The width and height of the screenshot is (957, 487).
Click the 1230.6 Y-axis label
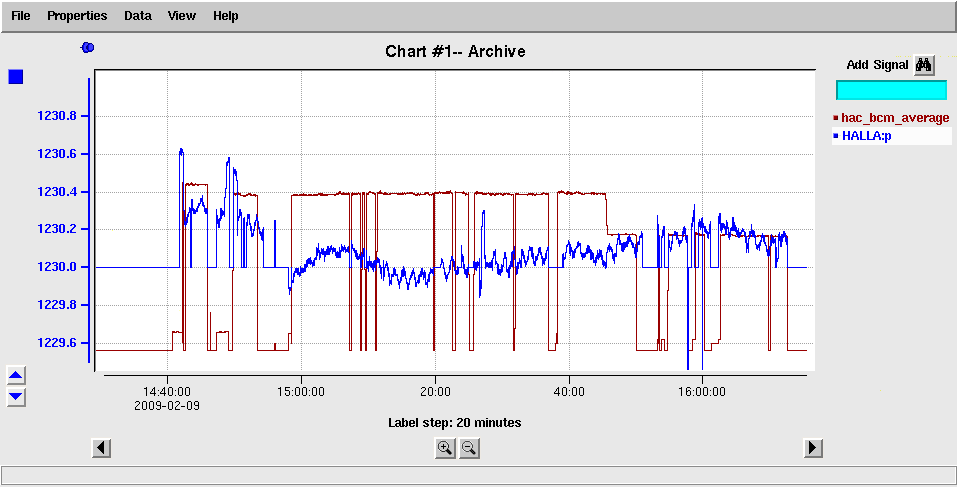[x=57, y=154]
